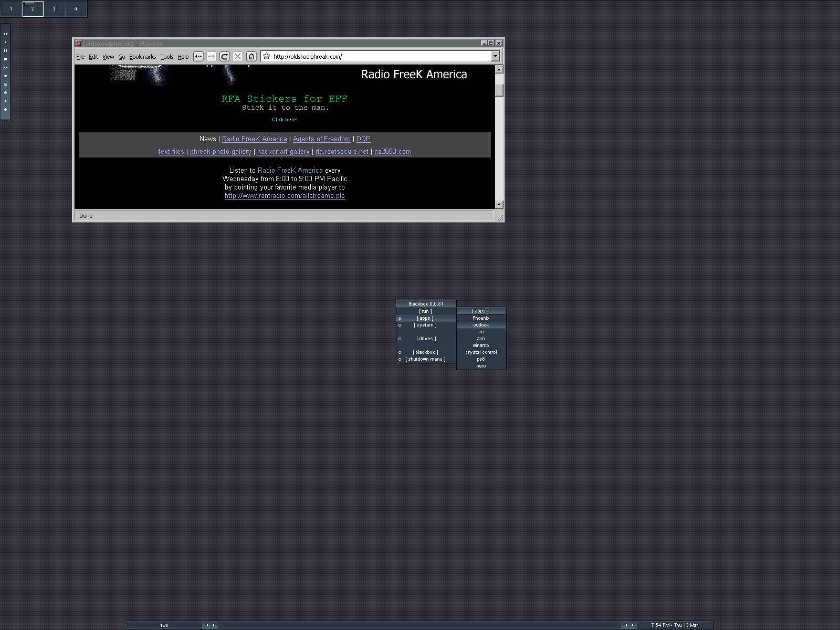The height and width of the screenshot is (630, 840).
Task: Open the az2600.com link
Action: tap(393, 151)
